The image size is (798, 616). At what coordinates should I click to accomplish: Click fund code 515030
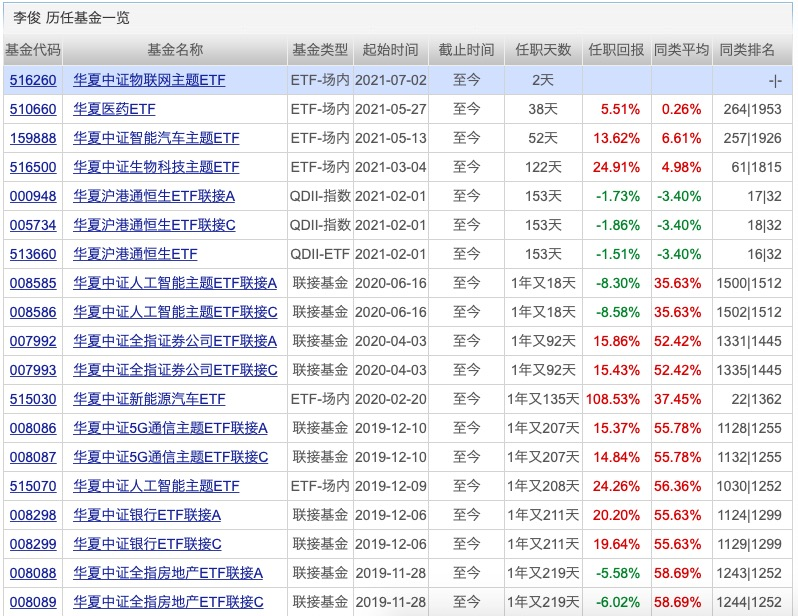[x=33, y=400]
